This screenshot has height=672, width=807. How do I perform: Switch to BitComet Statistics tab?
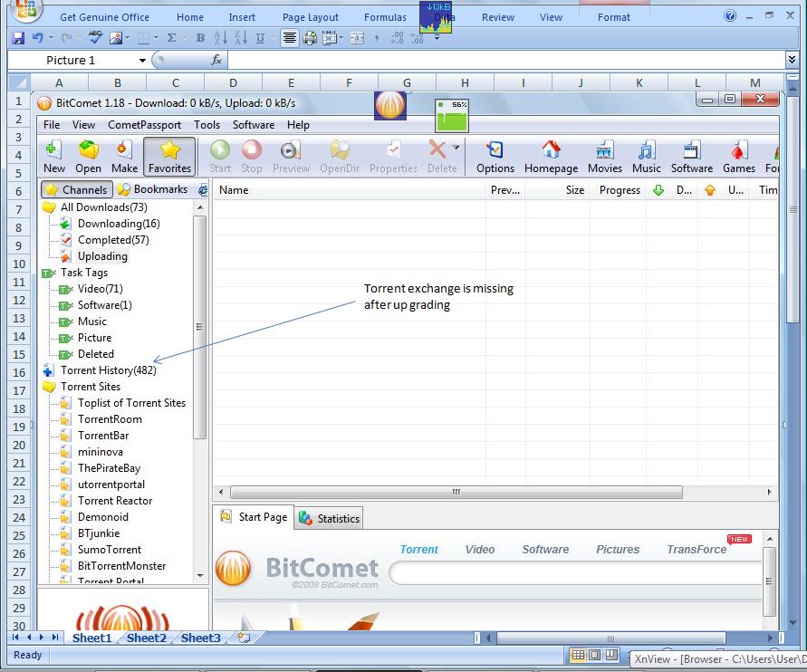330,518
